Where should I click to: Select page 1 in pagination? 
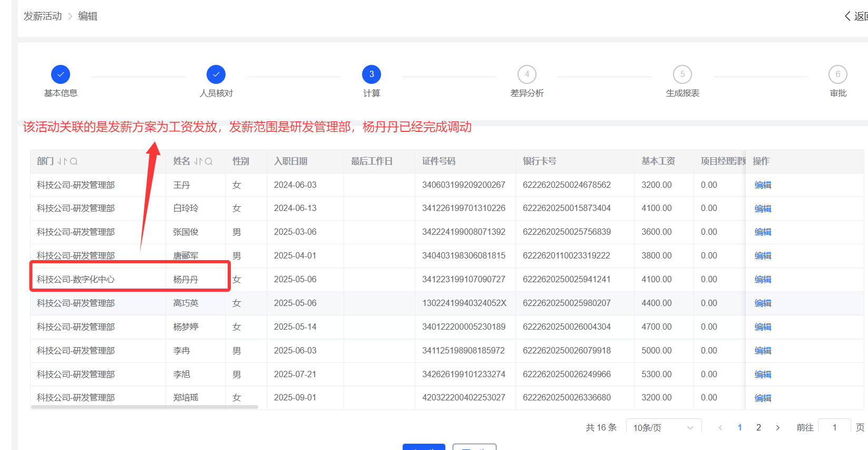point(739,428)
